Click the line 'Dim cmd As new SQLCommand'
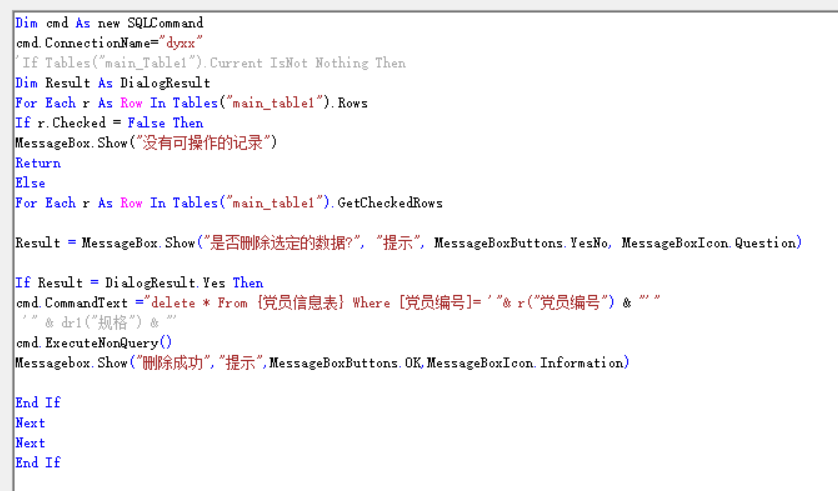The width and height of the screenshot is (838, 491). point(109,23)
